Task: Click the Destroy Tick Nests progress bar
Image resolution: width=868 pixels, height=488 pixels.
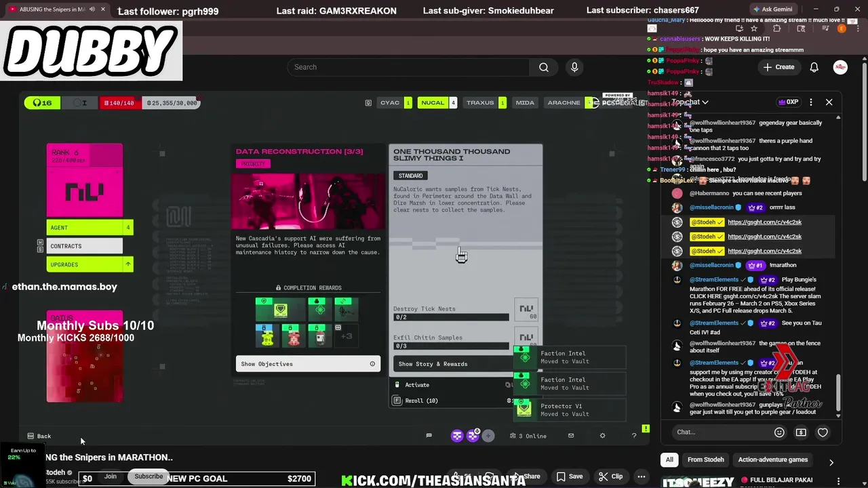Action: coord(451,317)
